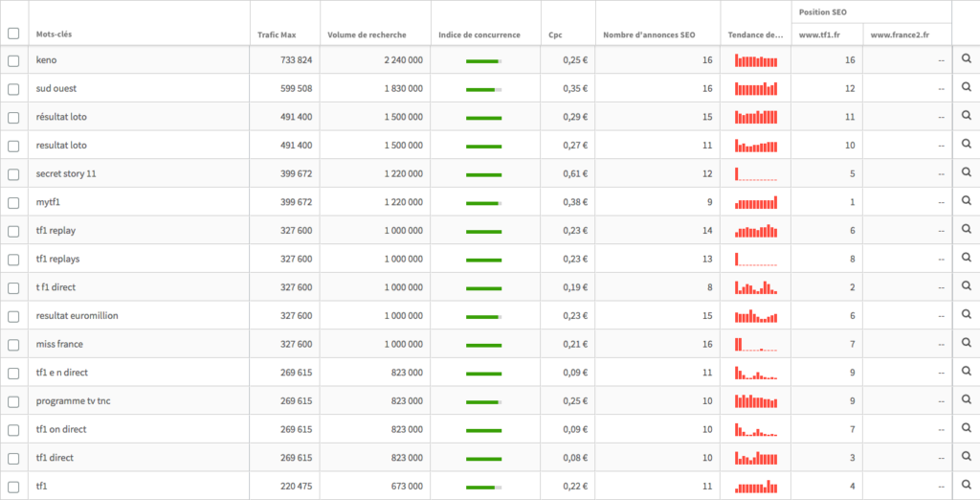The height and width of the screenshot is (500, 980).
Task: Click the www.tf1.fr column header
Action: 819,35
